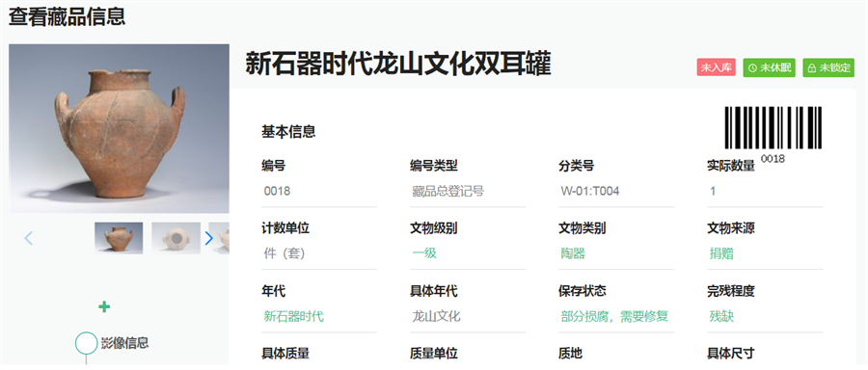868x370 pixels.
Task: Open the 保存状态 value 部分损腐，需要修复
Action: click(614, 317)
